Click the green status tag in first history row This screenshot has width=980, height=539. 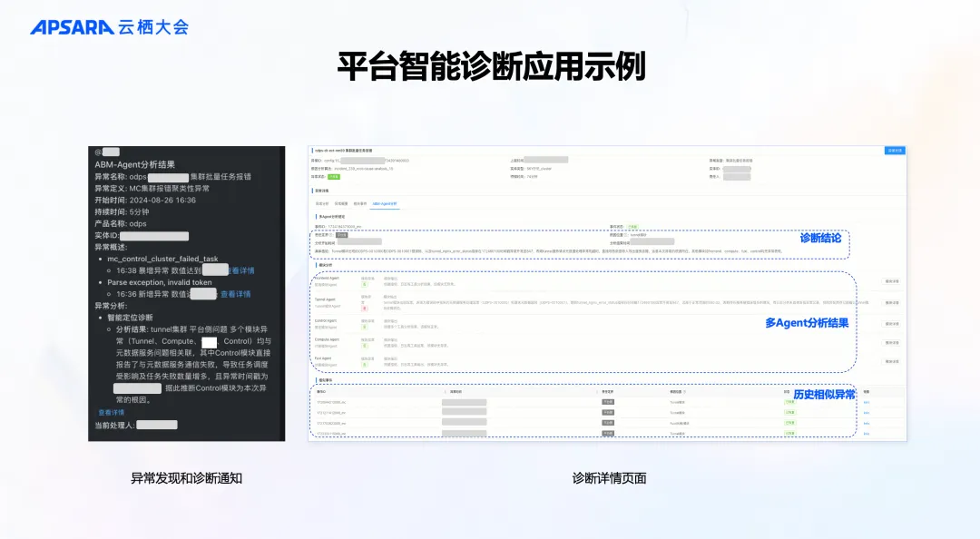point(790,402)
